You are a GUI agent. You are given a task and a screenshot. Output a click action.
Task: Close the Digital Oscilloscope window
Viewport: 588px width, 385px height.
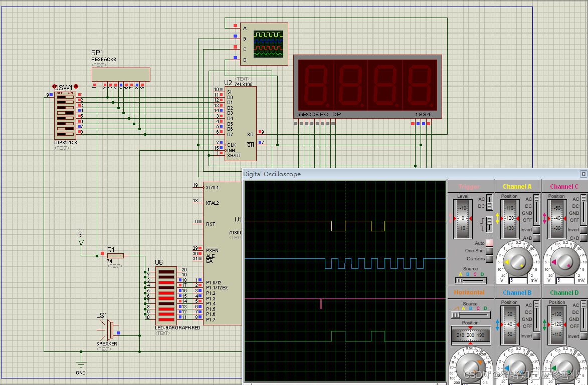click(x=583, y=174)
